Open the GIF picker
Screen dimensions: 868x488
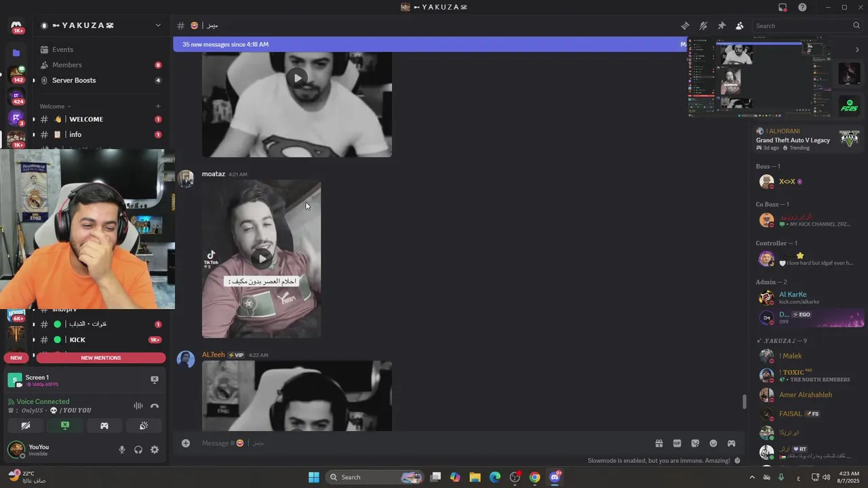click(677, 443)
